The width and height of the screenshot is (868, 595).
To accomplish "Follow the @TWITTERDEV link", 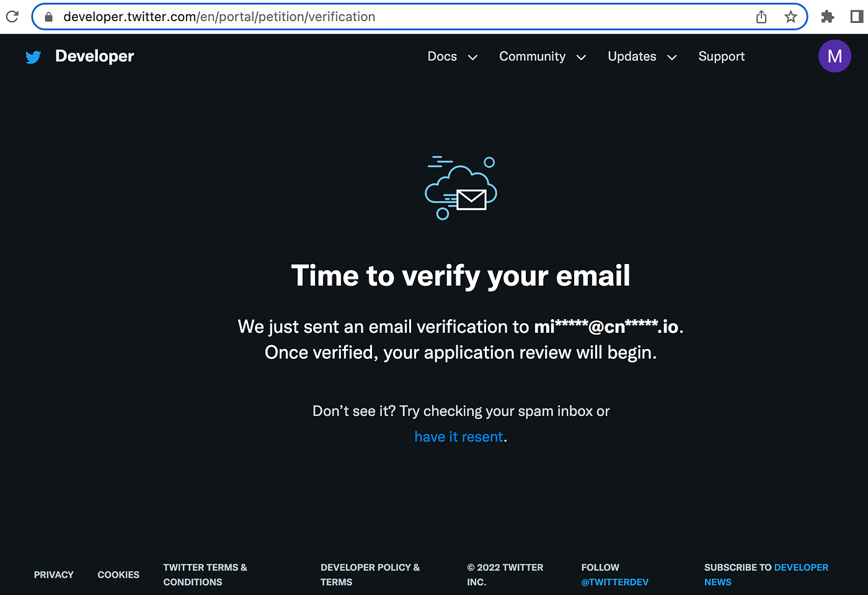I will [615, 582].
